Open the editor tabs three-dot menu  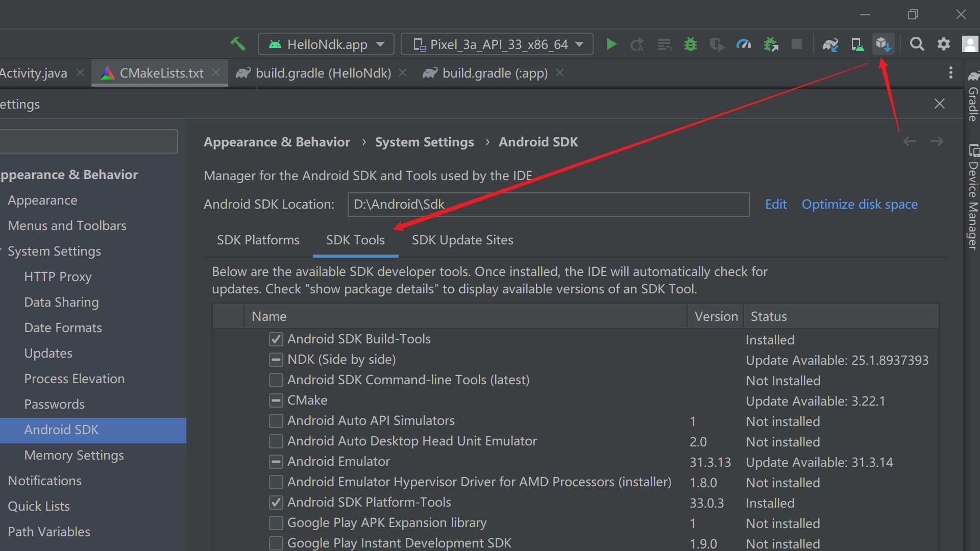(x=950, y=73)
